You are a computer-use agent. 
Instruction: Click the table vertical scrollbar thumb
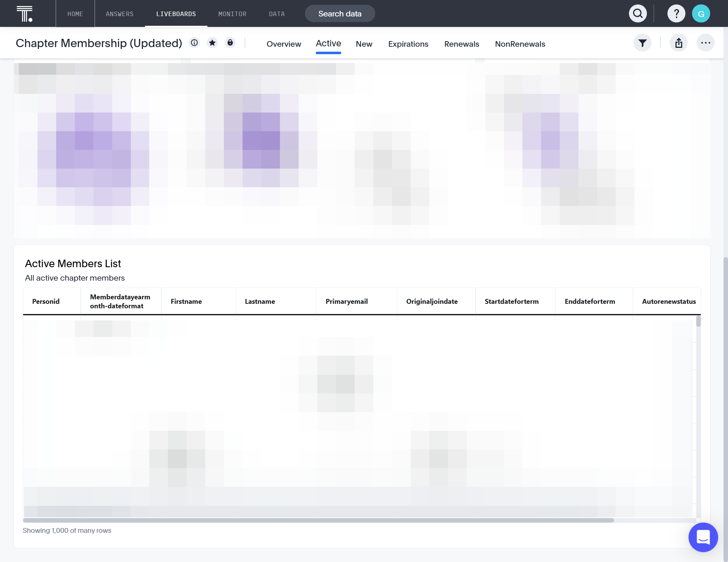click(x=698, y=321)
